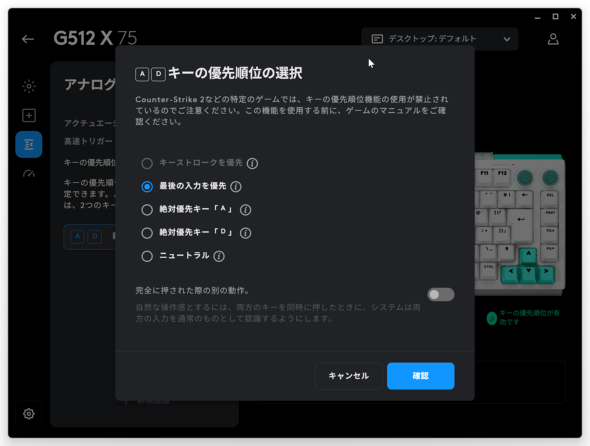590x446 pixels.
Task: Select the 絶対優先キー「A」 radio button
Action: 147,210
